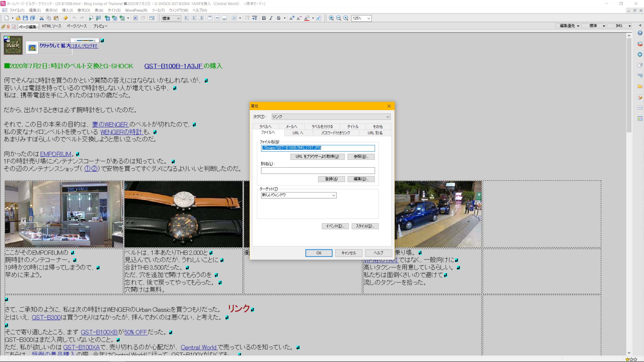Click the OK button in 属性 dialog
This screenshot has height=362, width=644.
(x=319, y=253)
